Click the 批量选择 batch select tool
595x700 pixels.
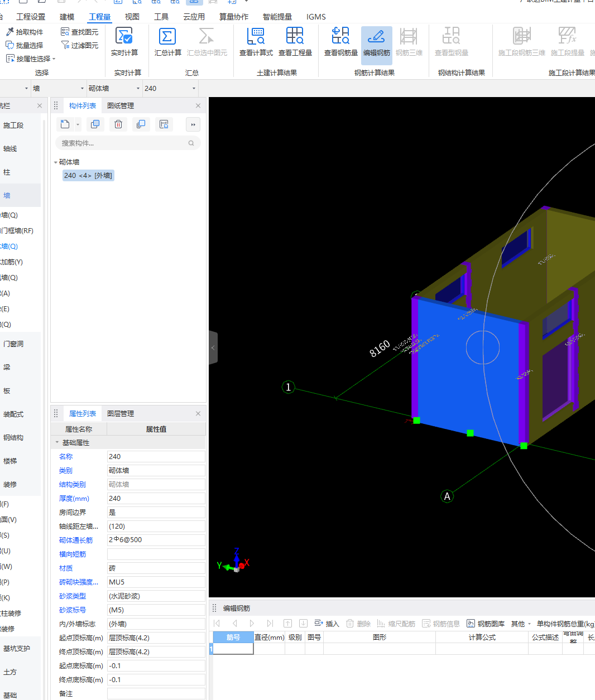tap(25, 45)
